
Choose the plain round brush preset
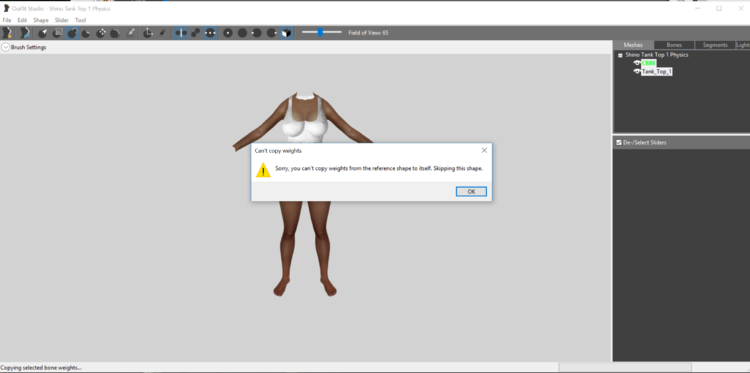coord(243,33)
